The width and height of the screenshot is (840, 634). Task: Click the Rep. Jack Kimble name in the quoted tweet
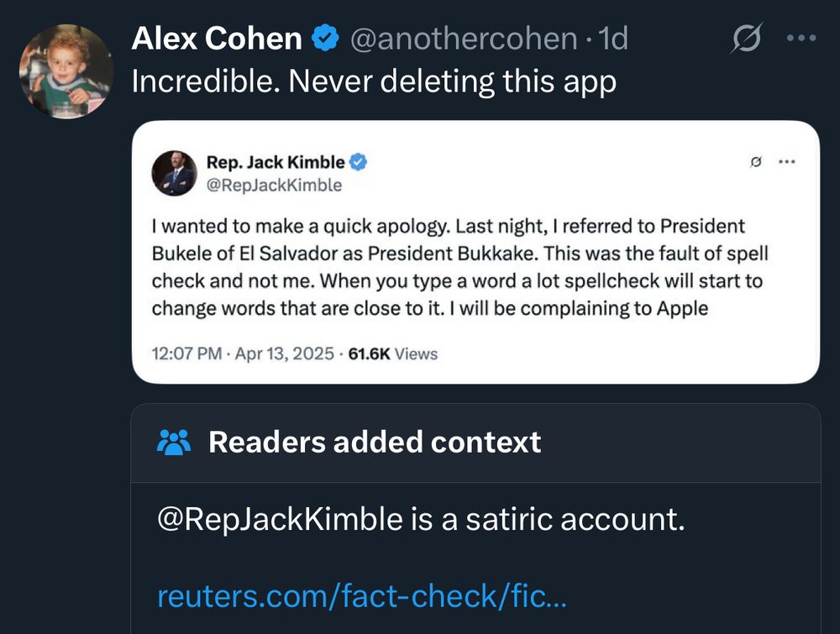275,162
